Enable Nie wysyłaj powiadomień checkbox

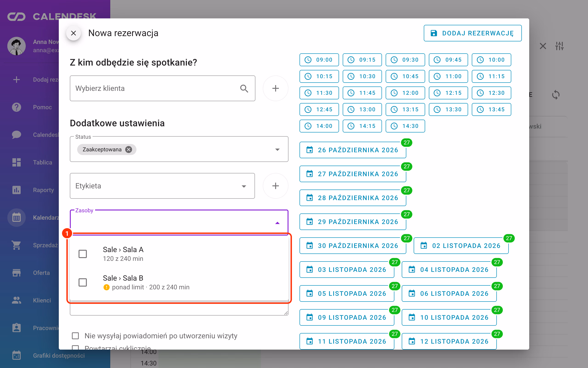tap(75, 336)
